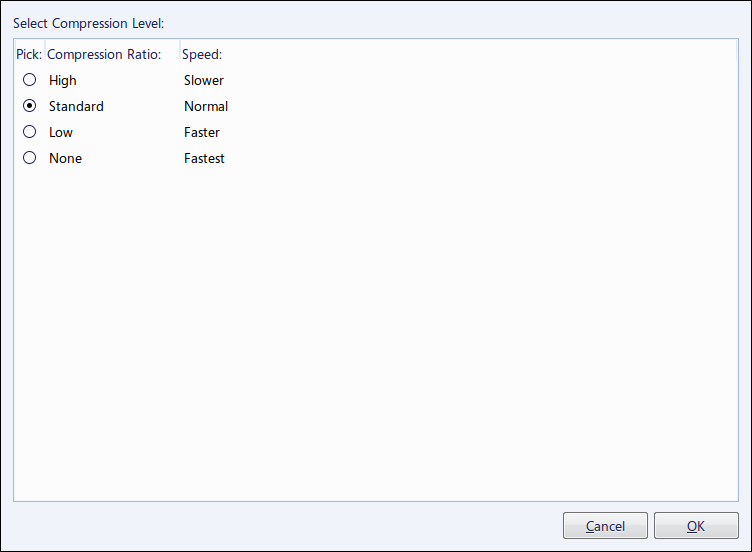The height and width of the screenshot is (552, 752).
Task: Select the Faster speed entry
Action: click(x=202, y=132)
